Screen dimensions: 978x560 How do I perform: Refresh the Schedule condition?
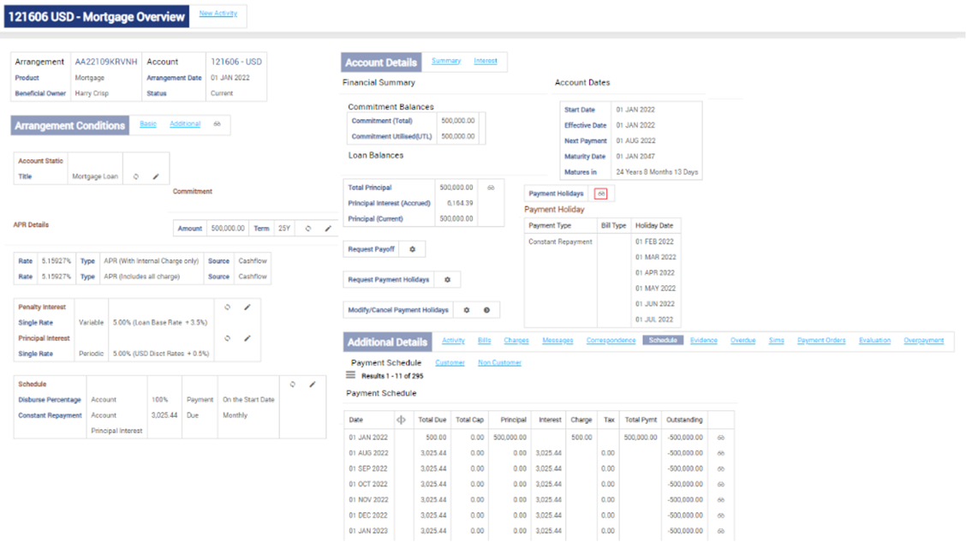tap(293, 384)
